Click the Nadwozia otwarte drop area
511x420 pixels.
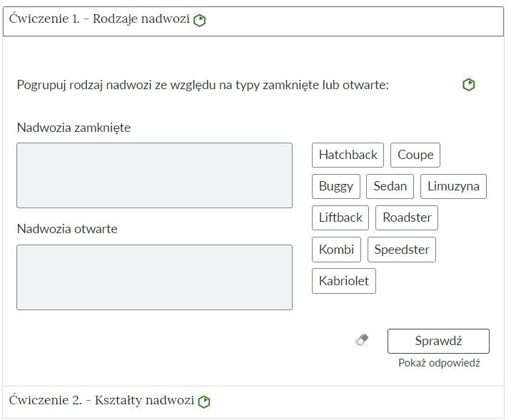(154, 277)
